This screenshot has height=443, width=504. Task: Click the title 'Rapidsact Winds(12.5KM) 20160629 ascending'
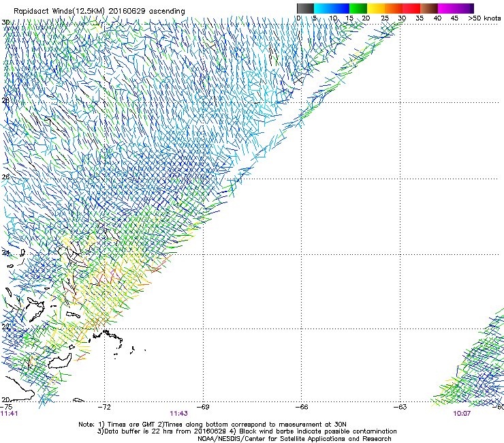99,12
